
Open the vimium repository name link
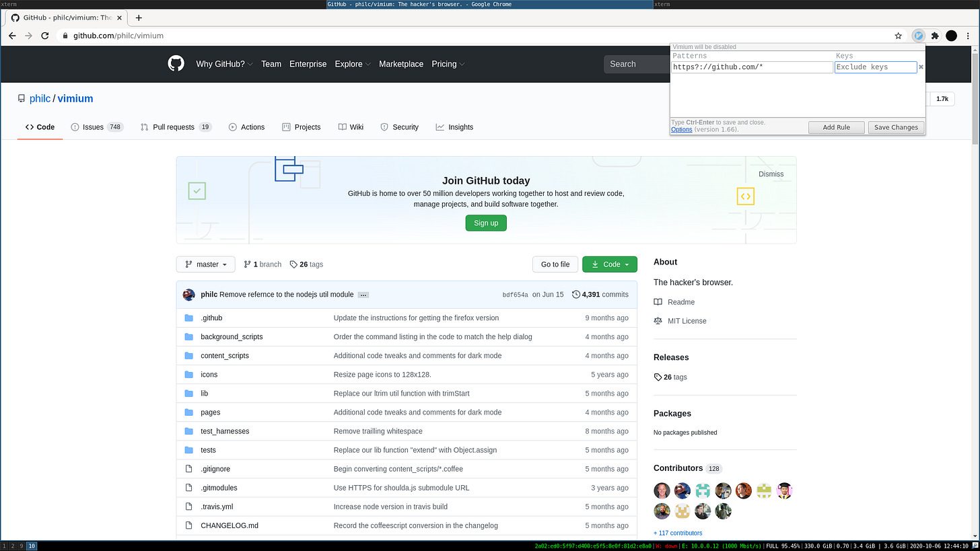click(x=75, y=99)
